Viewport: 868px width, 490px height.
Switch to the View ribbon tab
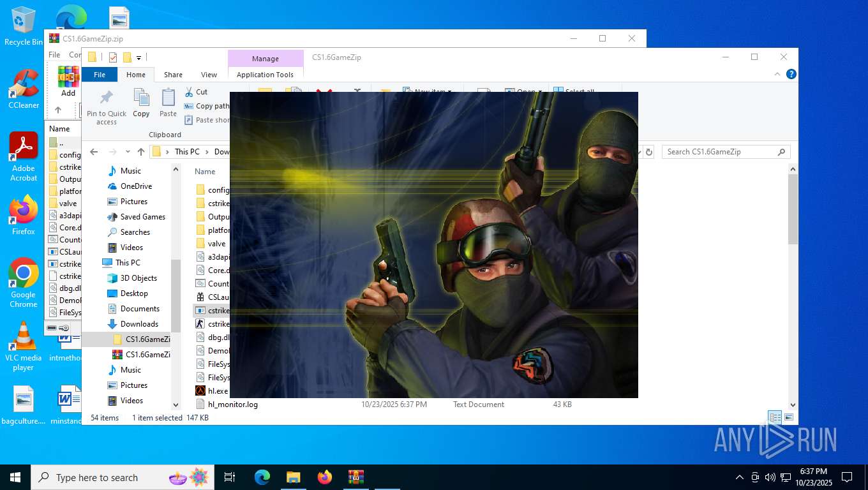[x=209, y=75]
